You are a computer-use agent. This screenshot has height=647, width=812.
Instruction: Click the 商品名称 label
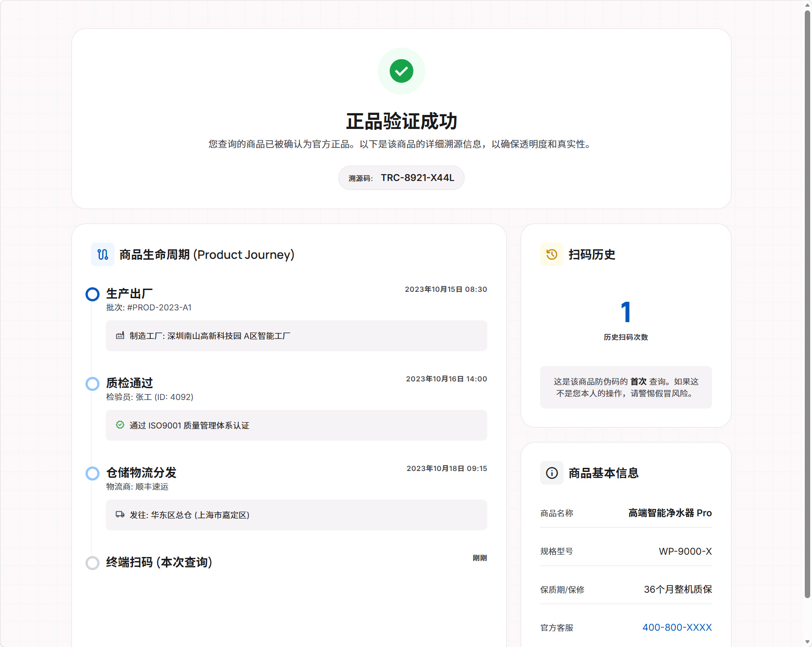point(557,514)
